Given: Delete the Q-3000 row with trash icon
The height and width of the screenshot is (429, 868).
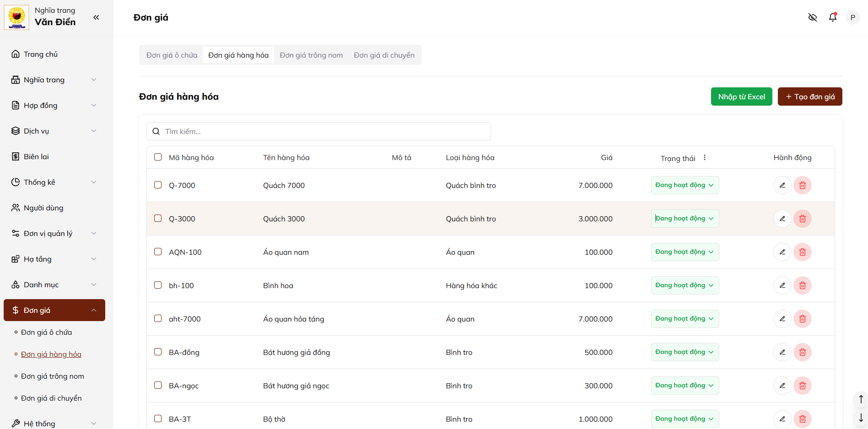Looking at the screenshot, I should pyautogui.click(x=802, y=219).
